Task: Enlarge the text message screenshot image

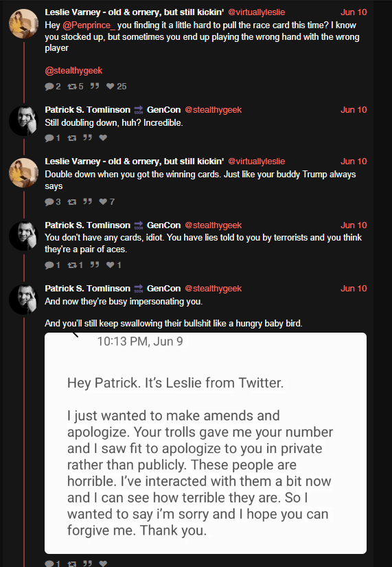Action: point(205,443)
